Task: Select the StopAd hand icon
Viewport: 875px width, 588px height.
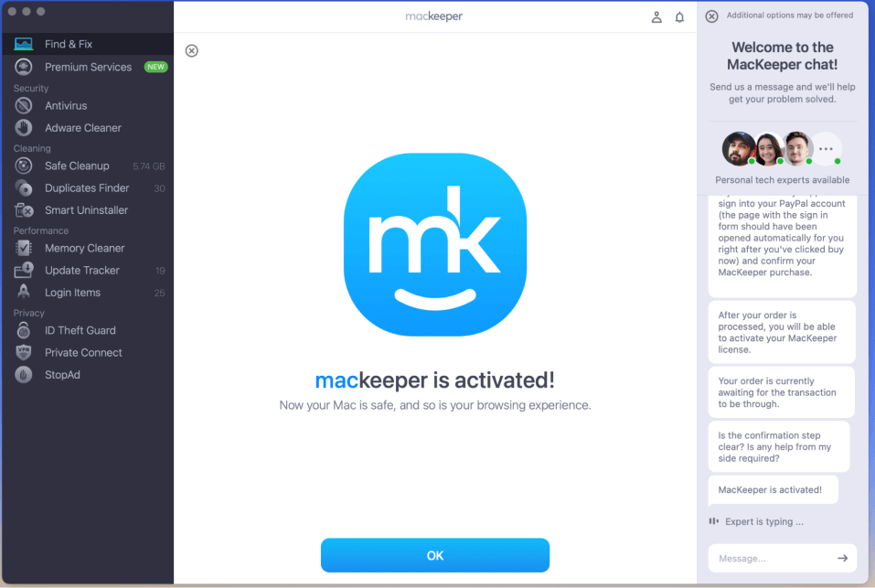Action: 24,375
